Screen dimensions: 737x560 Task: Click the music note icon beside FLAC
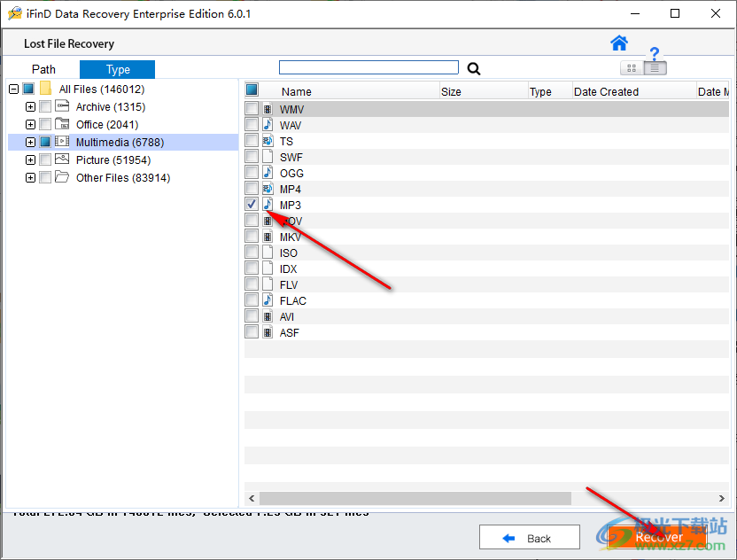[x=268, y=300]
